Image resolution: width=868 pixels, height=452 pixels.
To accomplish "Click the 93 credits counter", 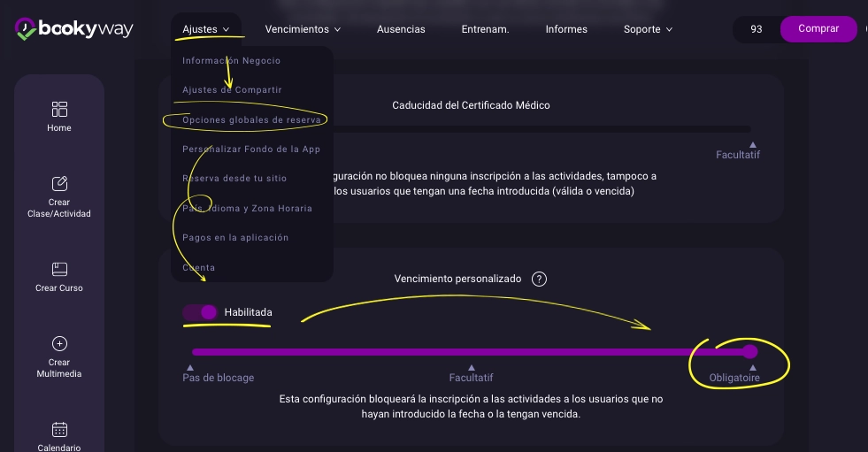I will coord(756,29).
